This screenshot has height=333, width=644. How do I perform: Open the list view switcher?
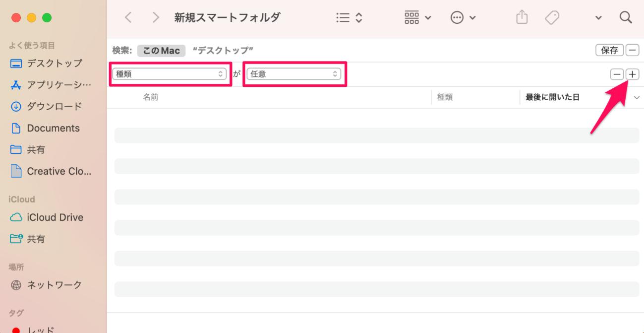click(349, 18)
